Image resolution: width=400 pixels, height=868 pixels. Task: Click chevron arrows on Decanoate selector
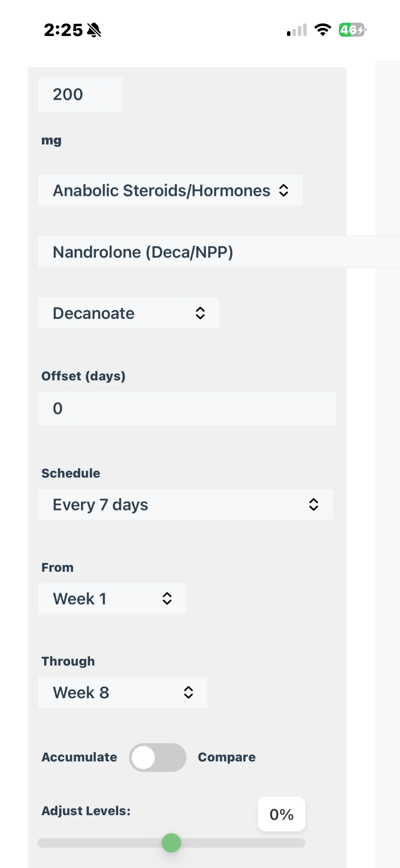pos(200,313)
